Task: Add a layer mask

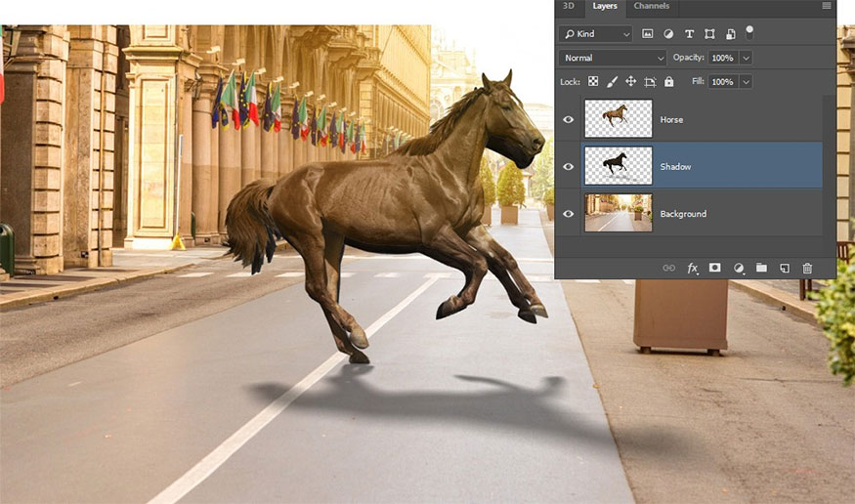Action: click(x=714, y=268)
